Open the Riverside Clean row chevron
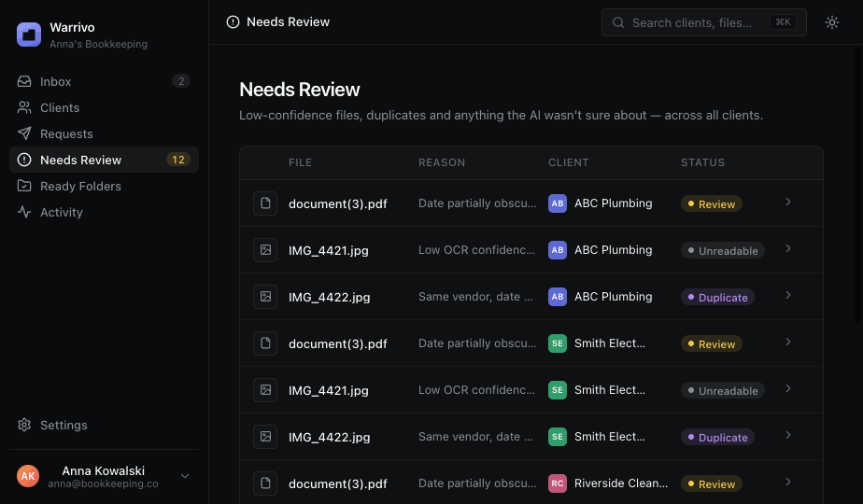This screenshot has height=504, width=863. click(788, 482)
